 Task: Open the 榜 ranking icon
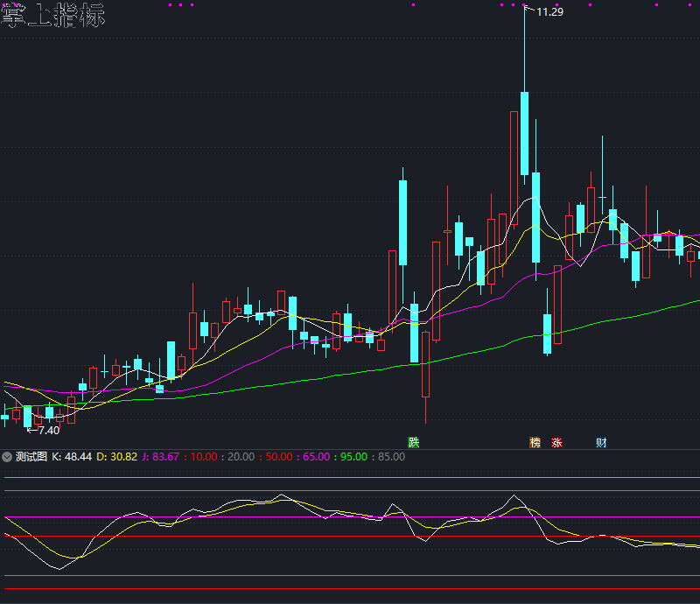click(535, 442)
